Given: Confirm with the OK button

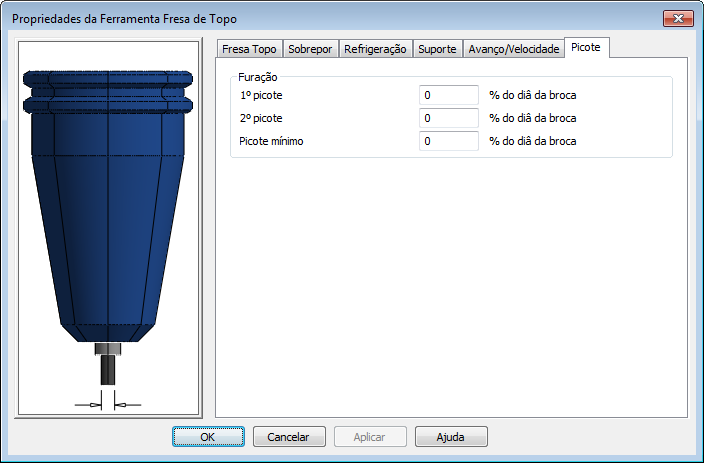Looking at the screenshot, I should point(208,437).
